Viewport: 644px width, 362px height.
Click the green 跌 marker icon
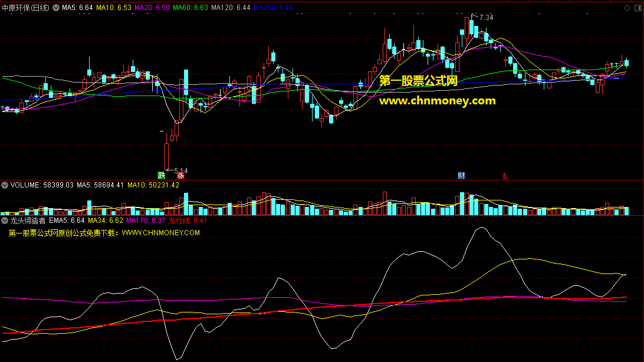pyautogui.click(x=162, y=175)
